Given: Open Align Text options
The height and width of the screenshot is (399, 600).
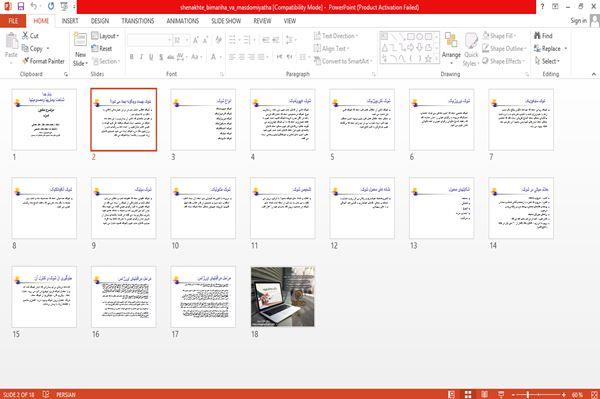Looking at the screenshot, I should [x=331, y=49].
